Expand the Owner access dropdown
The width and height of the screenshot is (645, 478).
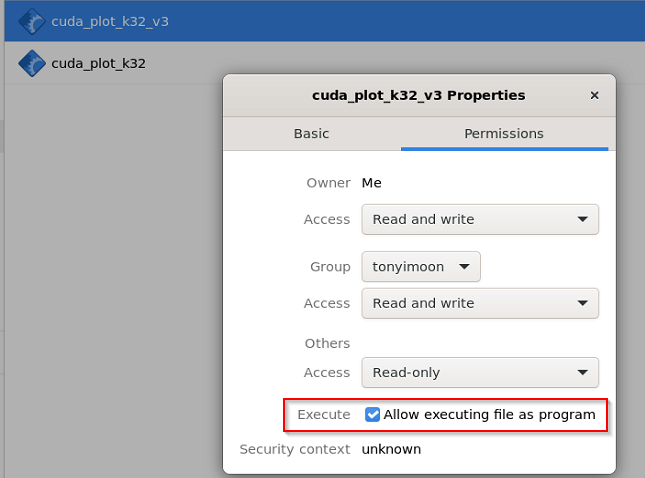pyautogui.click(x=480, y=219)
